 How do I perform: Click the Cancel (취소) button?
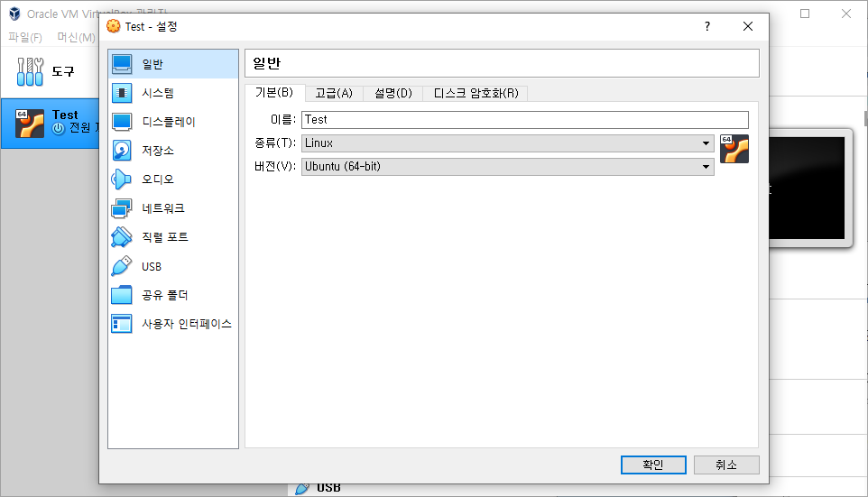coord(726,465)
